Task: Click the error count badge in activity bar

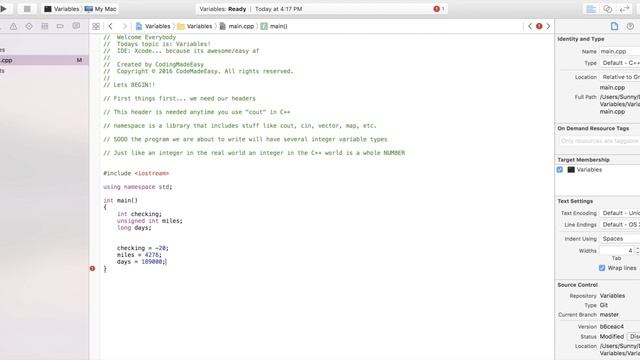Action: [x=439, y=9]
